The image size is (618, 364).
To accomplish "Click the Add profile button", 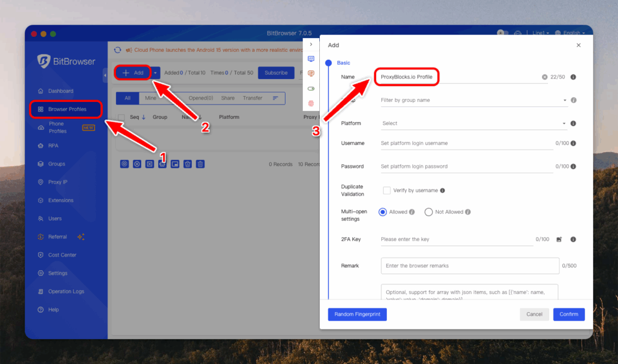I will pos(133,73).
